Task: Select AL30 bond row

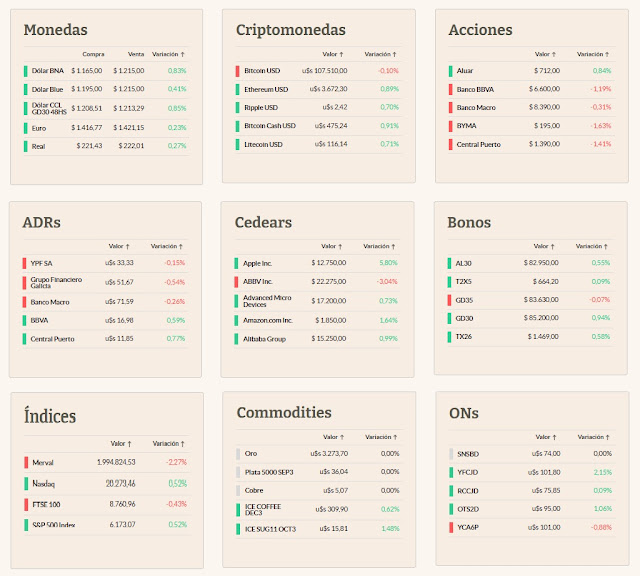Action: click(530, 263)
